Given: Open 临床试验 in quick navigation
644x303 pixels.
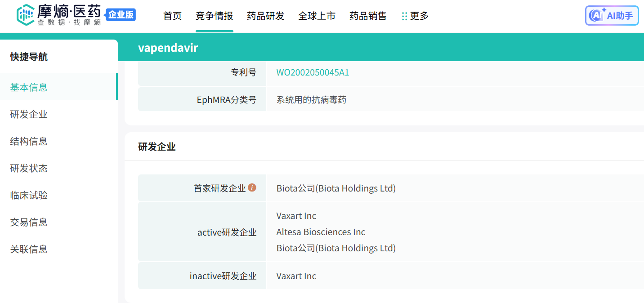Looking at the screenshot, I should (x=29, y=195).
